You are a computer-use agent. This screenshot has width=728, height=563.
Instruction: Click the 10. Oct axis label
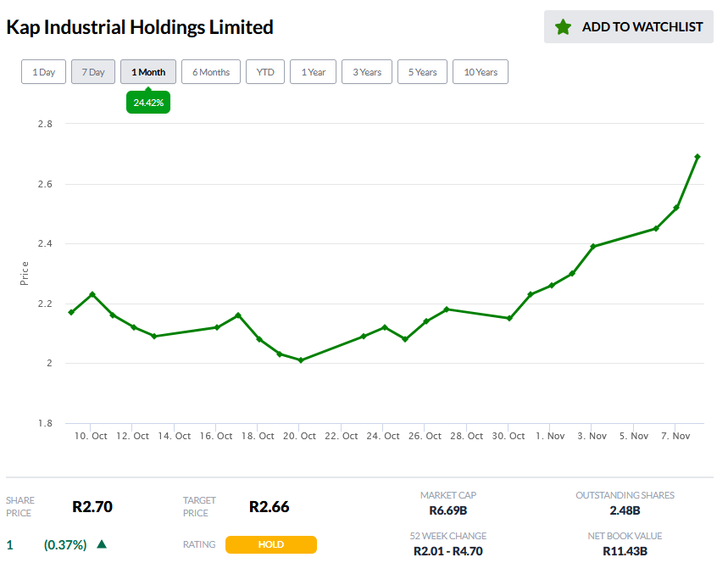pos(91,436)
